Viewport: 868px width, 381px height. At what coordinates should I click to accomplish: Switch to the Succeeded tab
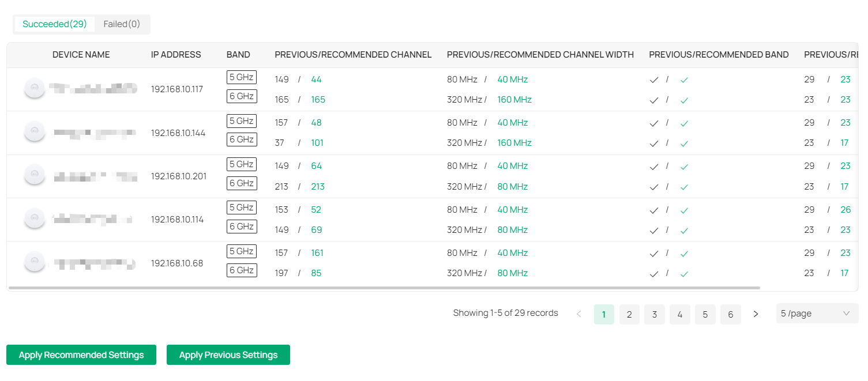pos(55,24)
